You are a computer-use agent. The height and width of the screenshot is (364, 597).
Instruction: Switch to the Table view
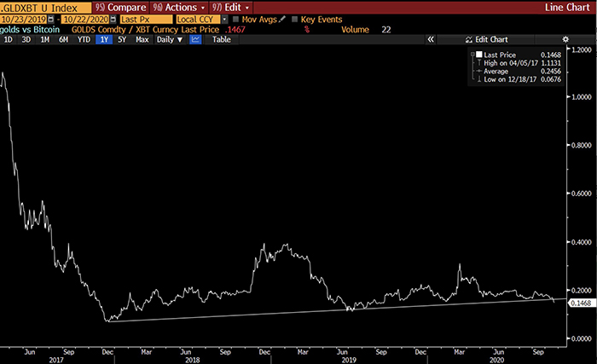point(221,39)
